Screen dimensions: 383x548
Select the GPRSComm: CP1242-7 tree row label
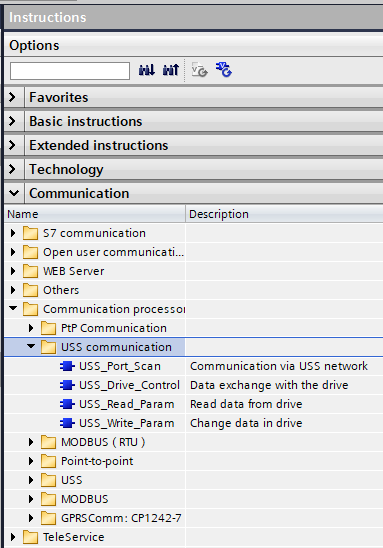121,518
